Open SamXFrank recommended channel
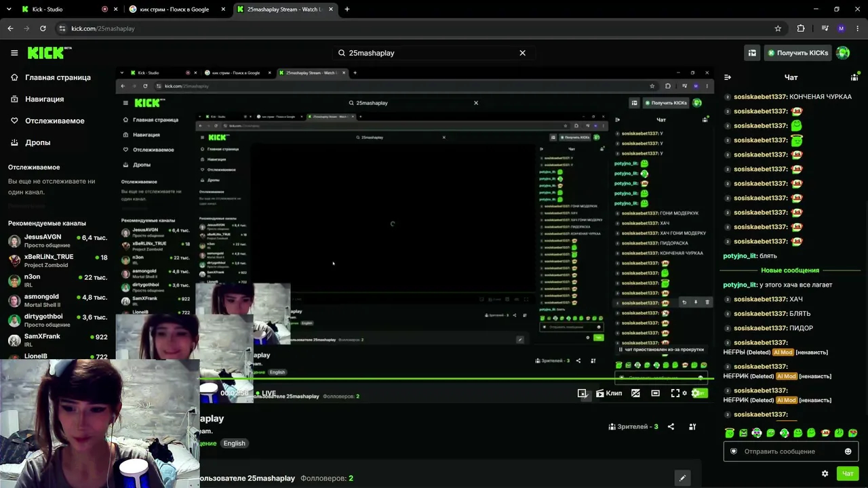 coord(58,340)
